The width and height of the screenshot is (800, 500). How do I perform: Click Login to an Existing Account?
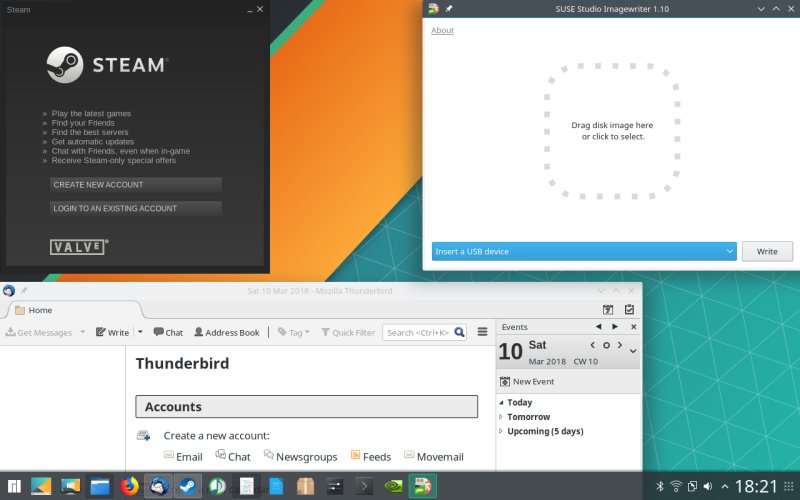(135, 208)
